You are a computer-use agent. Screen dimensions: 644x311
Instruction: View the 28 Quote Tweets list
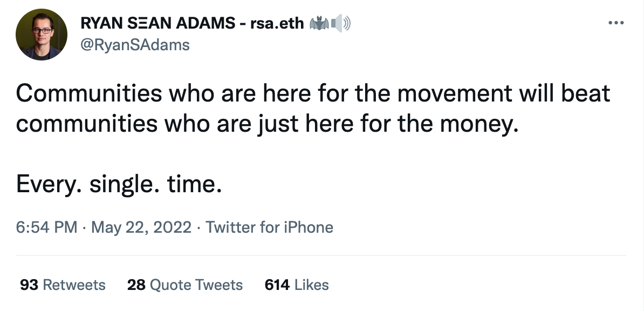(x=185, y=285)
